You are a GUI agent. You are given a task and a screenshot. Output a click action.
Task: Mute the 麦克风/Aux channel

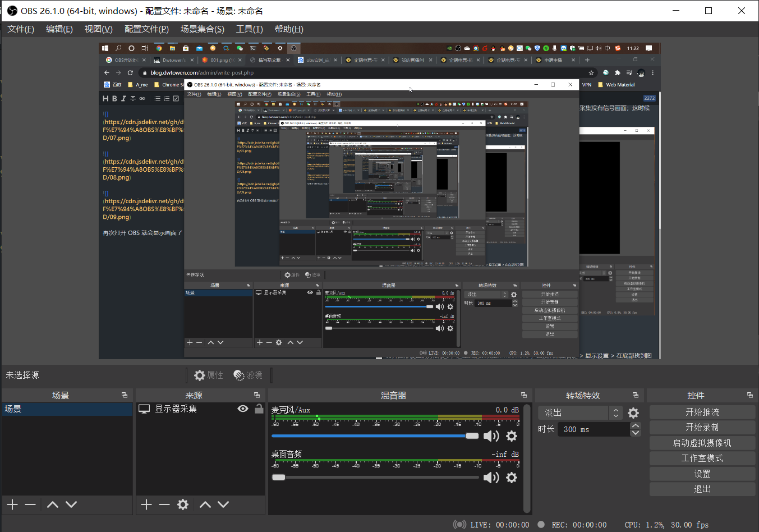click(x=491, y=436)
